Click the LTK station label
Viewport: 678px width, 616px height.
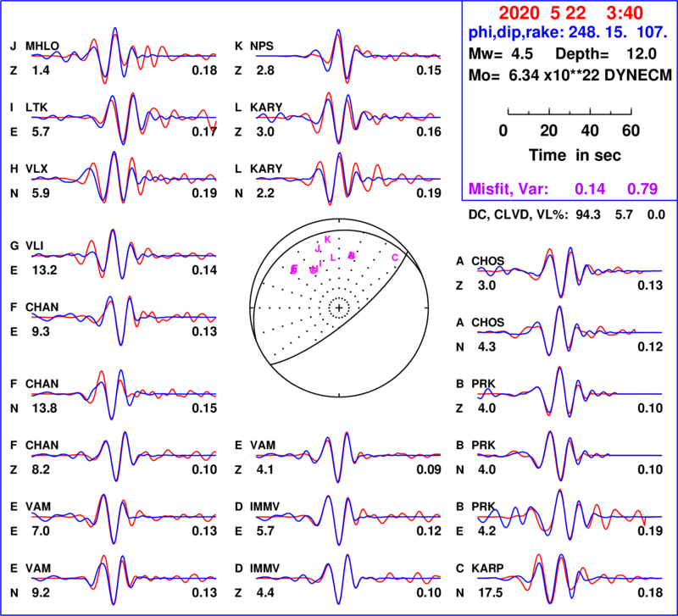tap(36, 108)
